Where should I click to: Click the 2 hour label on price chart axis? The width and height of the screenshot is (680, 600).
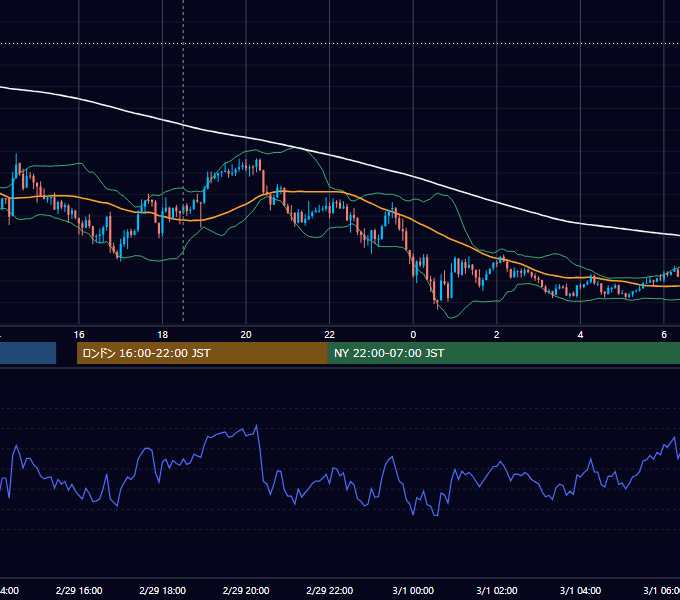pos(497,335)
